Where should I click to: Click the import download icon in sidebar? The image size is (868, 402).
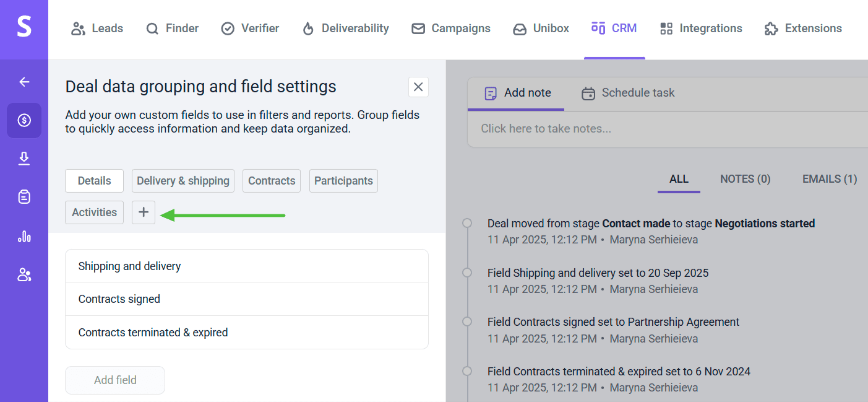24,159
